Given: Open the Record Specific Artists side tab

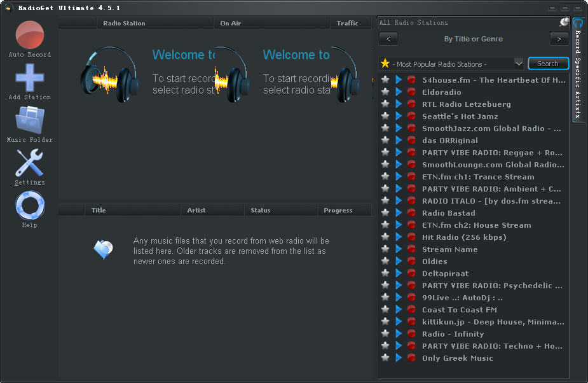Looking at the screenshot, I should tap(578, 70).
